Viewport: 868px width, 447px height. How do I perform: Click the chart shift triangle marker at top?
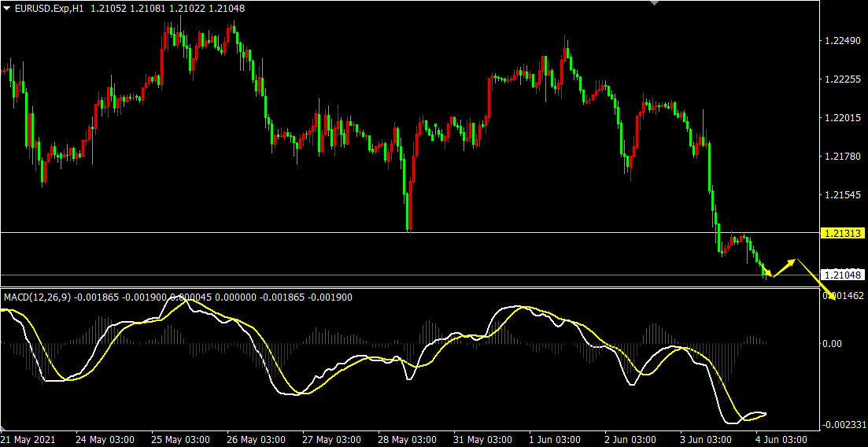click(652, 3)
